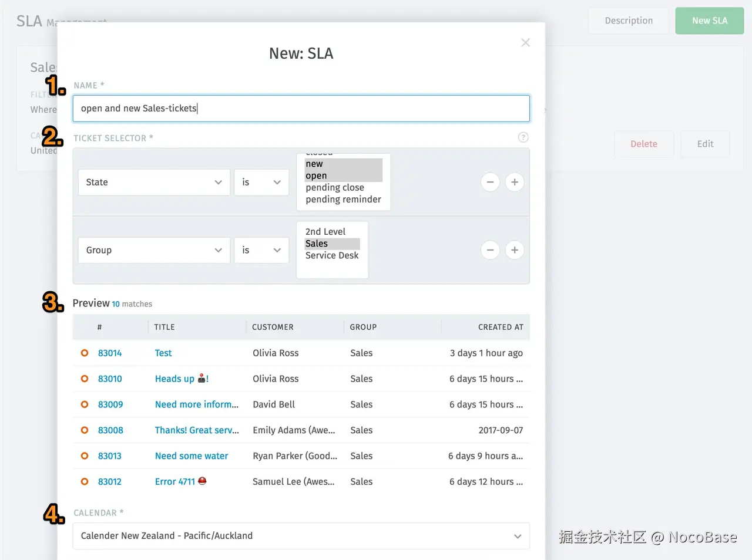
Task: Click customer Samuel Lee
Action: click(x=294, y=481)
